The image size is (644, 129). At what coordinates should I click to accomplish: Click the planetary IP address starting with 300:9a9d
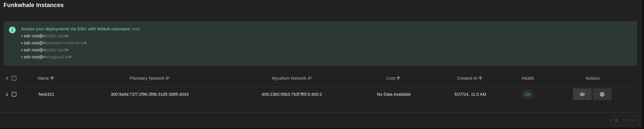[x=149, y=94]
